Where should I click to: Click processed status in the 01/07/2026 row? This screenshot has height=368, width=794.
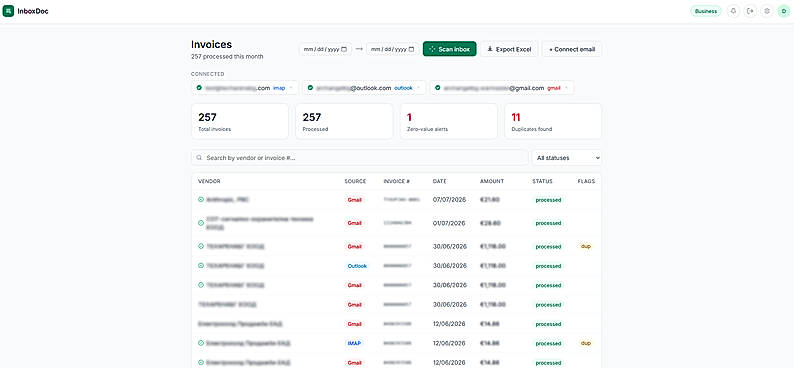[x=548, y=223]
